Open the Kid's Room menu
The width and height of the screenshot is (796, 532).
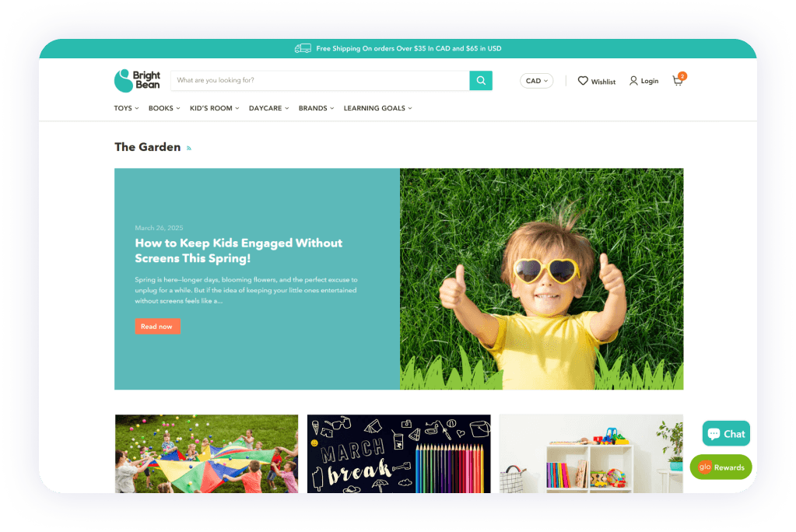pos(214,108)
